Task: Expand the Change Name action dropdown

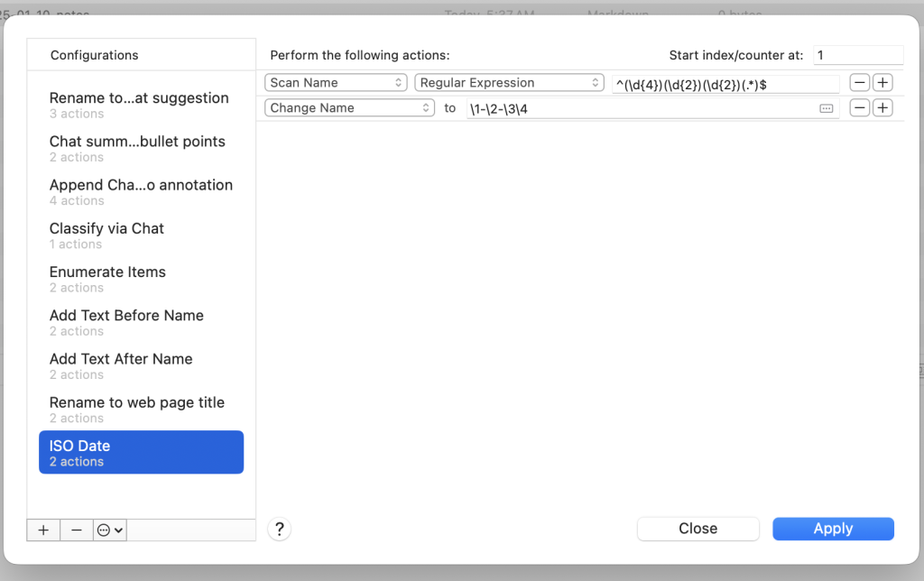Action: pos(350,107)
